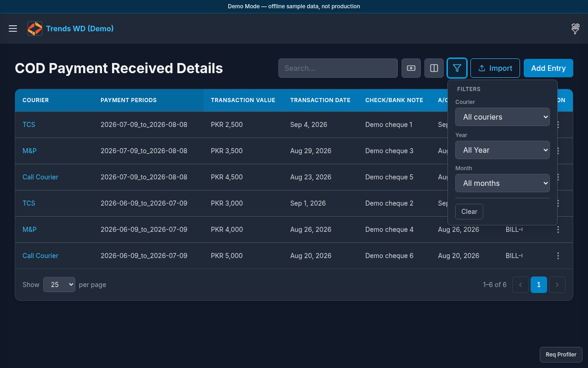Image resolution: width=588 pixels, height=368 pixels.
Task: Click the PKR 2,500 transaction value
Action: pyautogui.click(x=227, y=125)
